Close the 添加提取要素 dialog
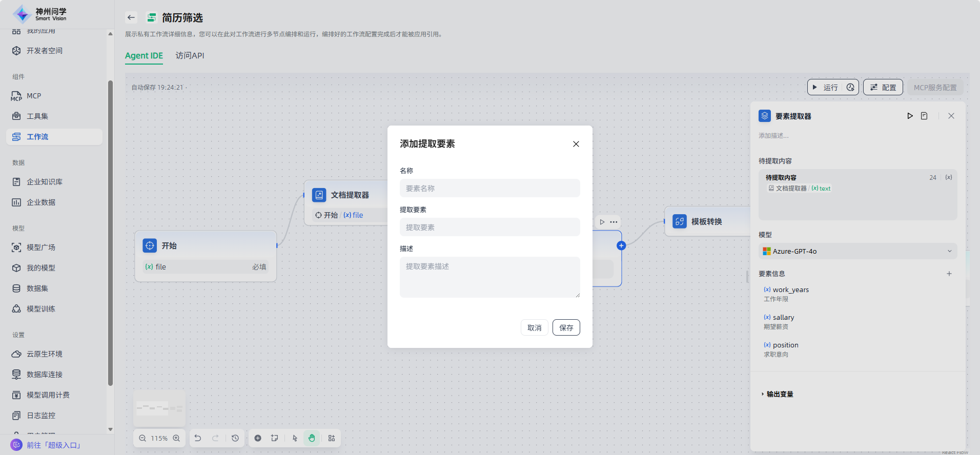 tap(576, 144)
